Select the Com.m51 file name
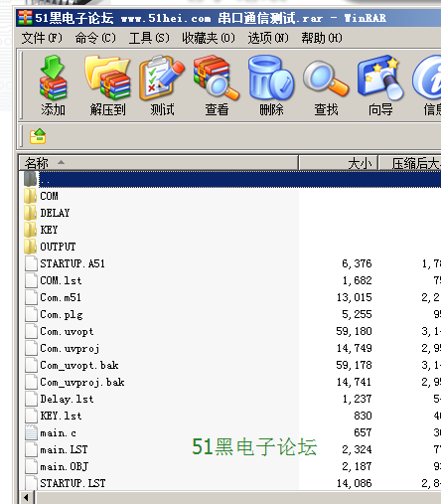The height and width of the screenshot is (504, 441). [x=61, y=297]
